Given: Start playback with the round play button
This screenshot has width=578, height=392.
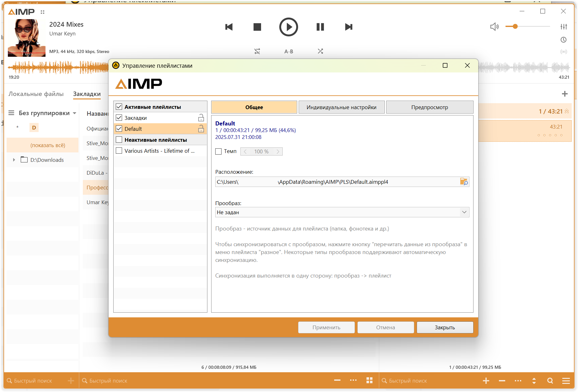Looking at the screenshot, I should [x=289, y=27].
